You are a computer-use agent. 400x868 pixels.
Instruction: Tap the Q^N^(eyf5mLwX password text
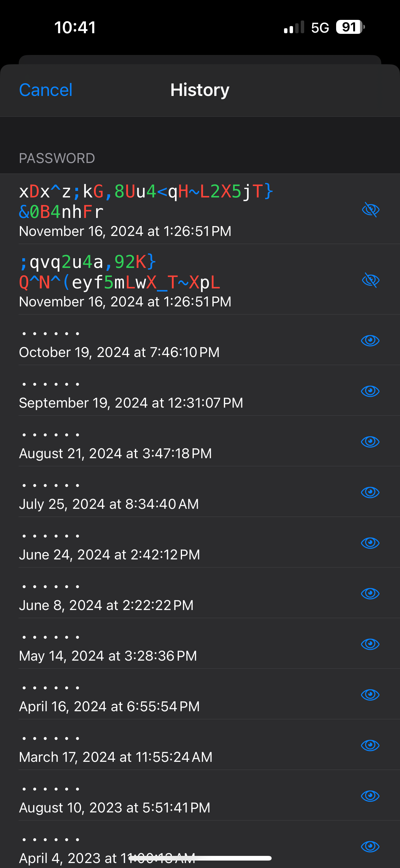coord(119,282)
